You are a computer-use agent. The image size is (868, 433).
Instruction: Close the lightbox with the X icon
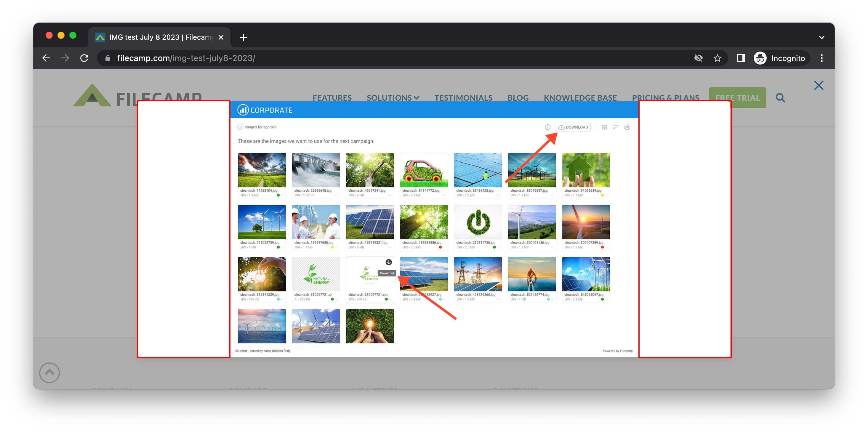coord(819,85)
